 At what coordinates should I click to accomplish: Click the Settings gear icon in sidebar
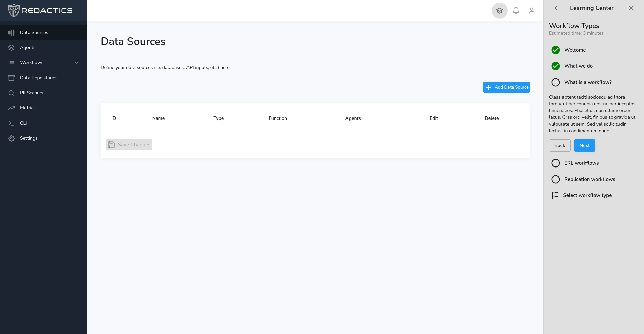click(x=11, y=138)
